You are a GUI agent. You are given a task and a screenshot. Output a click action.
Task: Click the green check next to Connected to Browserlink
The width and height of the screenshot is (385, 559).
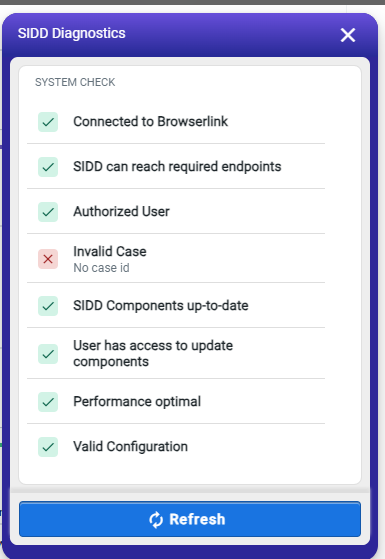point(48,122)
